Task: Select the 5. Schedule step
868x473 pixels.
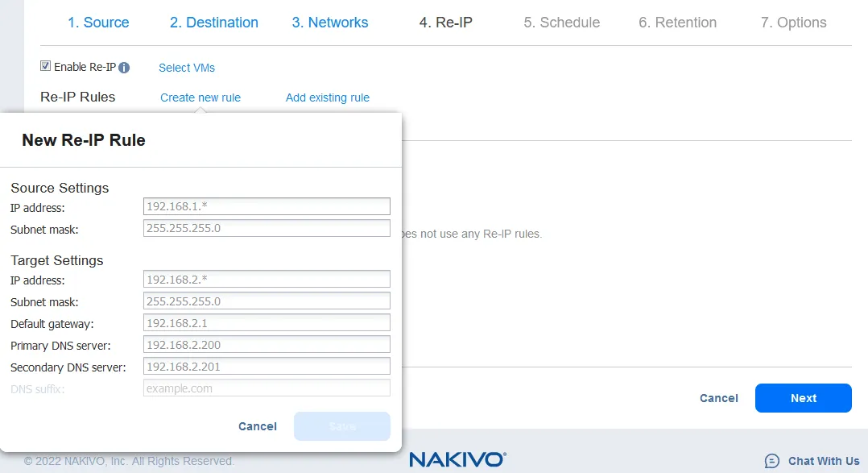Action: pos(561,23)
